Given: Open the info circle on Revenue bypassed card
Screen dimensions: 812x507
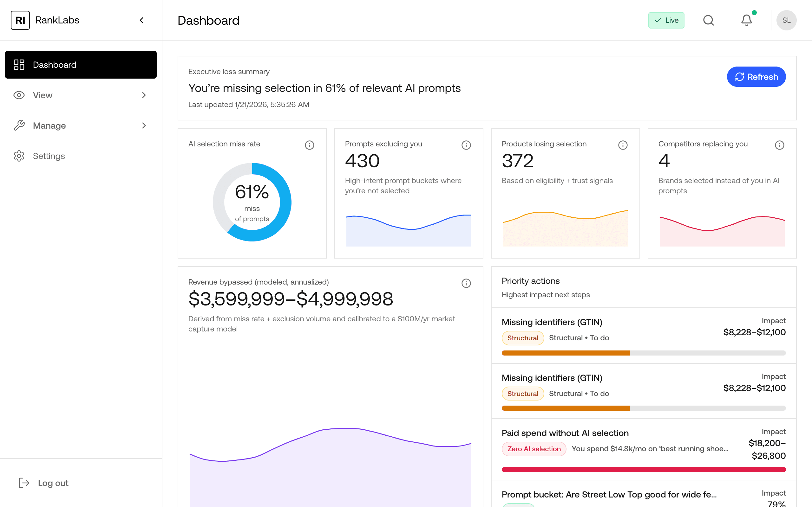Looking at the screenshot, I should coord(466,283).
